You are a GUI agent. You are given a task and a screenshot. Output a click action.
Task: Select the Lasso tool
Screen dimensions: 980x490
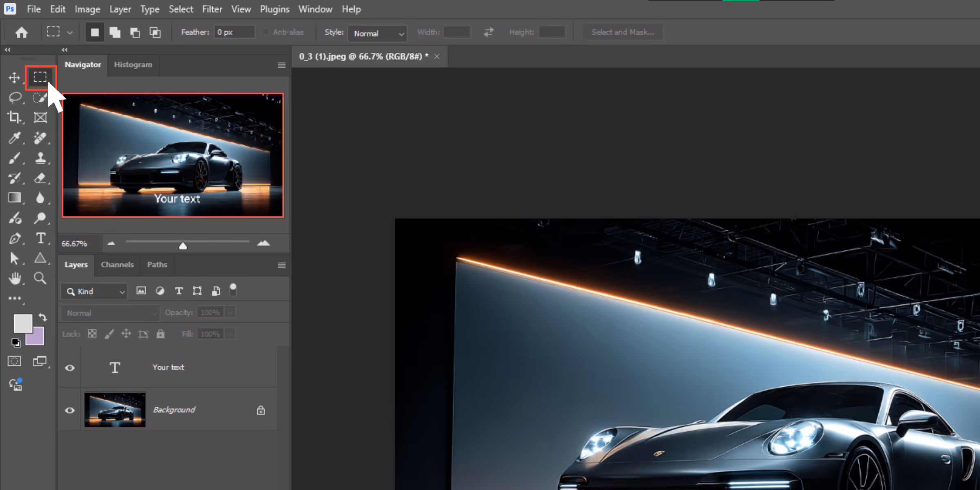15,98
